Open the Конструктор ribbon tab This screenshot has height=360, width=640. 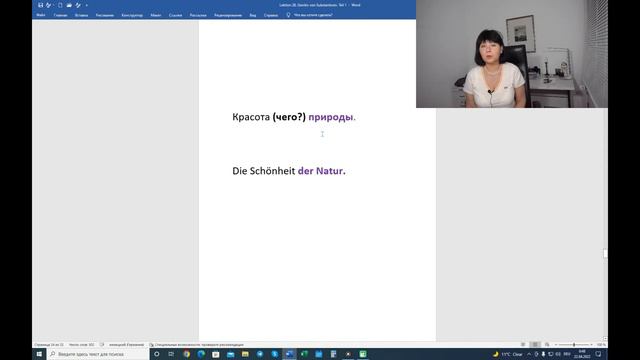click(x=132, y=15)
